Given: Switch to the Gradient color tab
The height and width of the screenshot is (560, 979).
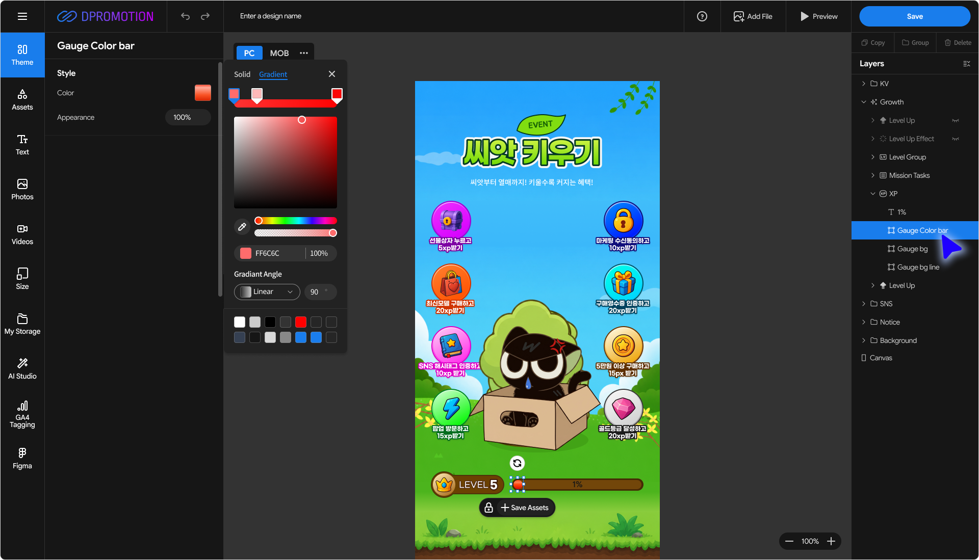Looking at the screenshot, I should click(273, 74).
